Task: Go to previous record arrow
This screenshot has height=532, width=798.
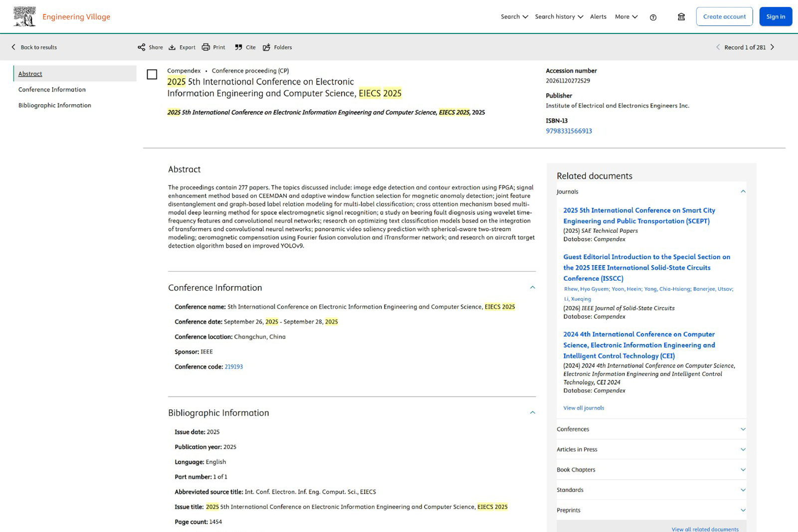Action: pos(718,47)
